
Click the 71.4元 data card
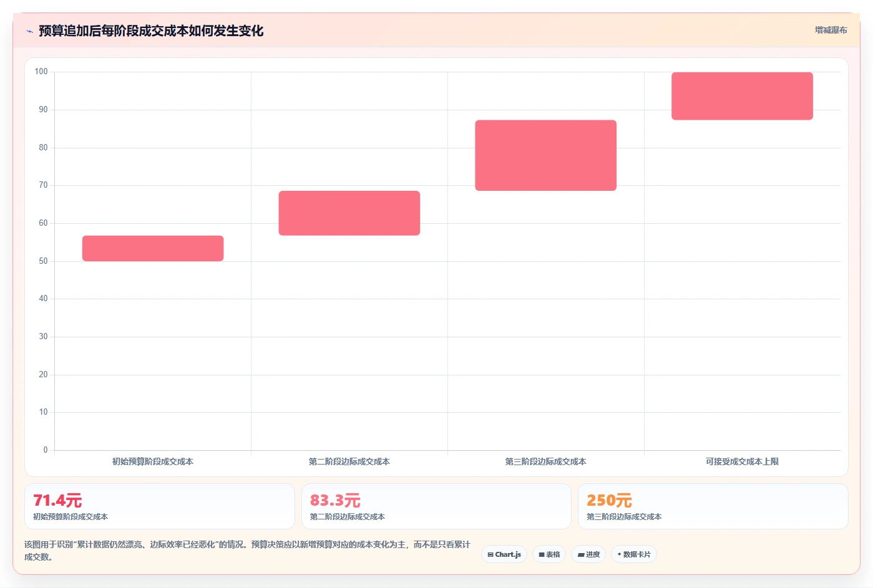(160, 506)
